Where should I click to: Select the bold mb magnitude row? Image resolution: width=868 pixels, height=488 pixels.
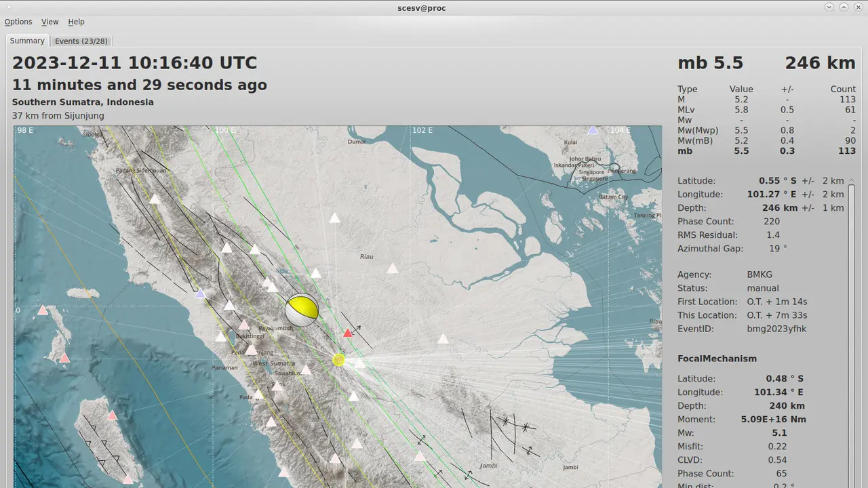766,151
